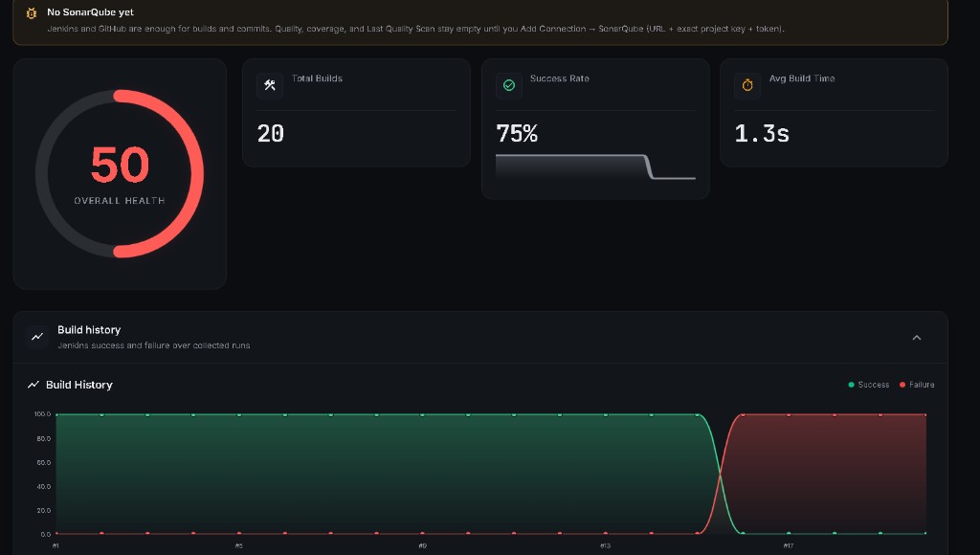The height and width of the screenshot is (555, 980).
Task: Click the #9 build label on x-axis
Action: [422, 545]
